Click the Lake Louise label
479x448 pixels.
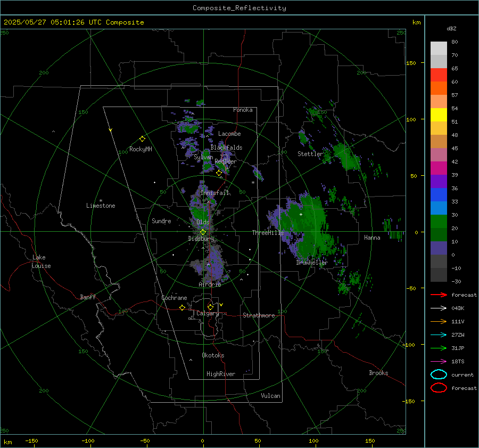coord(41,262)
